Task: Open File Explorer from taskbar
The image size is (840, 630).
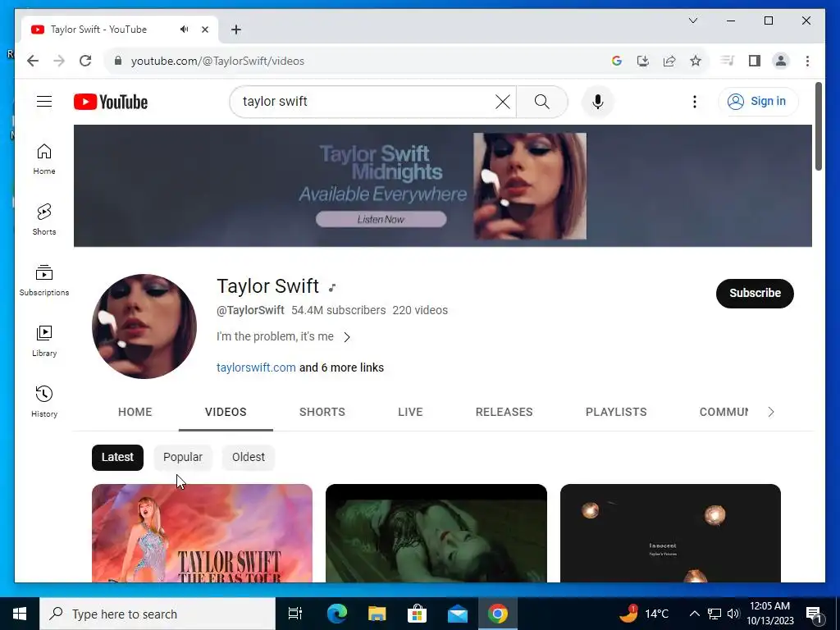Action: tap(377, 614)
